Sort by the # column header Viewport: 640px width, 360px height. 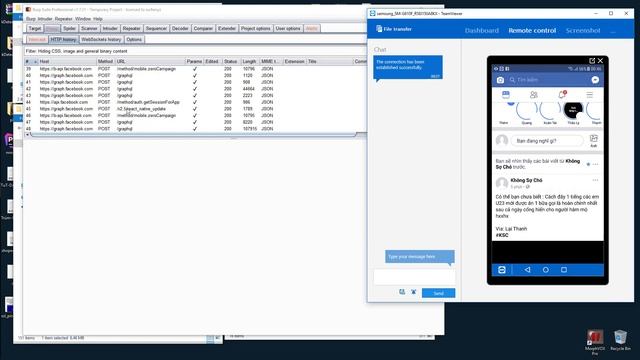tap(31, 61)
